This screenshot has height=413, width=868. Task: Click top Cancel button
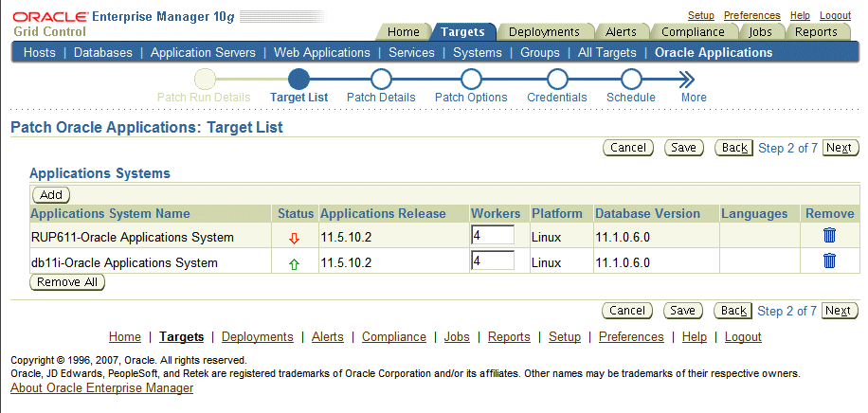click(628, 148)
